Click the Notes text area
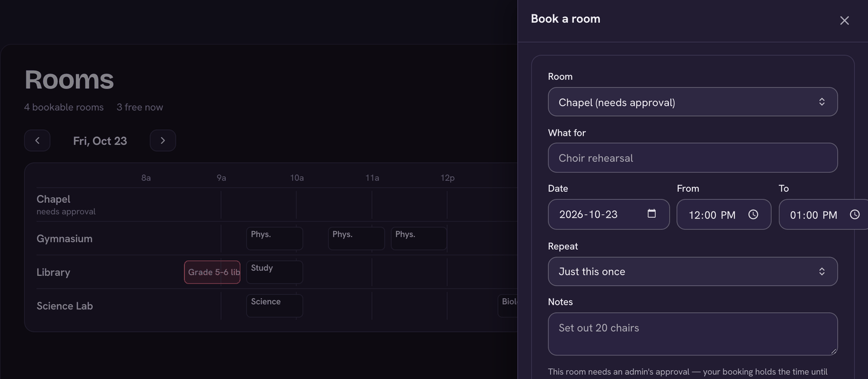This screenshot has width=868, height=379. pyautogui.click(x=693, y=334)
